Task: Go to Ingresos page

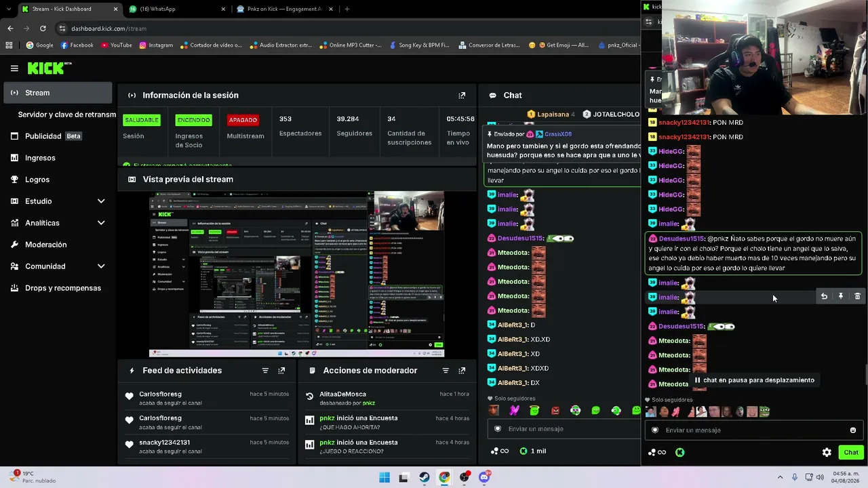Action: pos(40,158)
